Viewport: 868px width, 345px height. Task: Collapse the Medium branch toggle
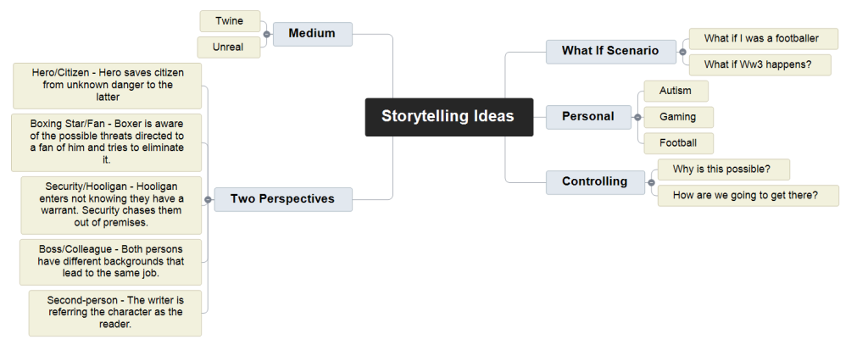coord(267,35)
